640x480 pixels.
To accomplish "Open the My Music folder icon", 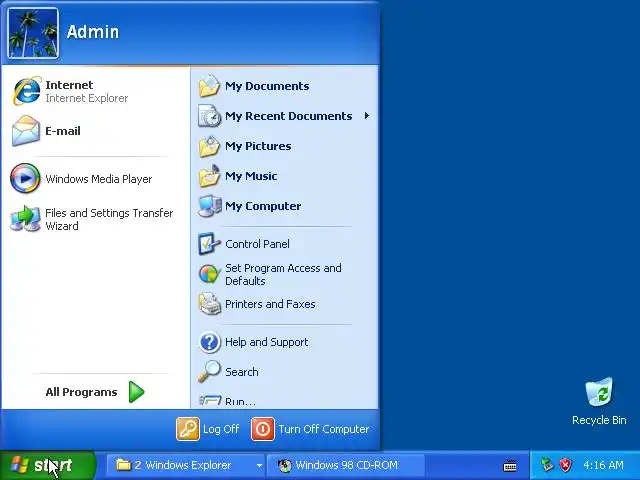I will (209, 176).
